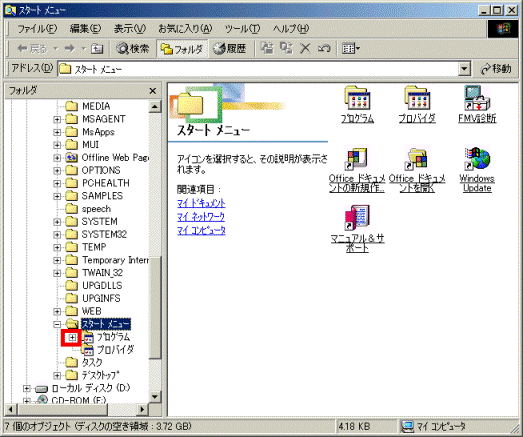Select the MEDIA folder in the tree
Viewport: 523px width, 437px height.
[x=88, y=106]
